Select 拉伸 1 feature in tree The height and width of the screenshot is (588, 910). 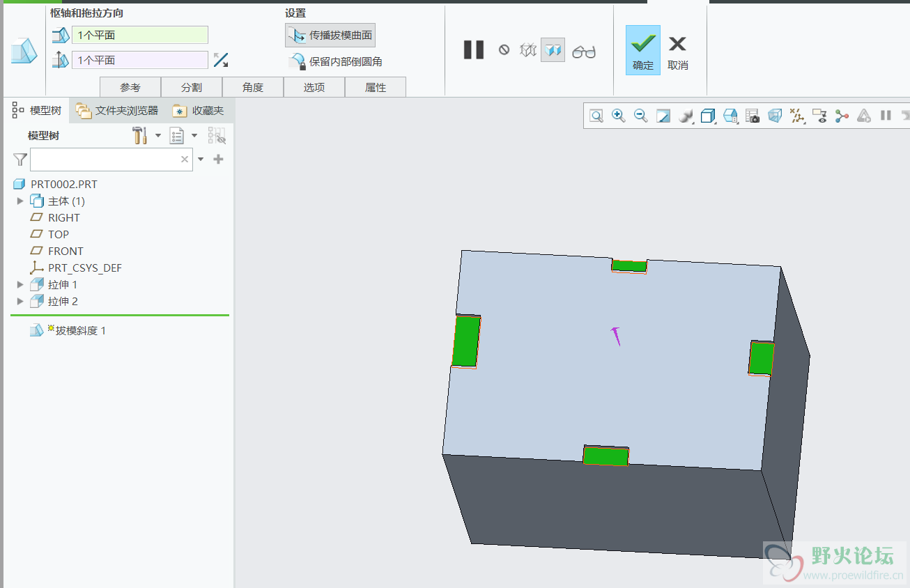coord(63,284)
